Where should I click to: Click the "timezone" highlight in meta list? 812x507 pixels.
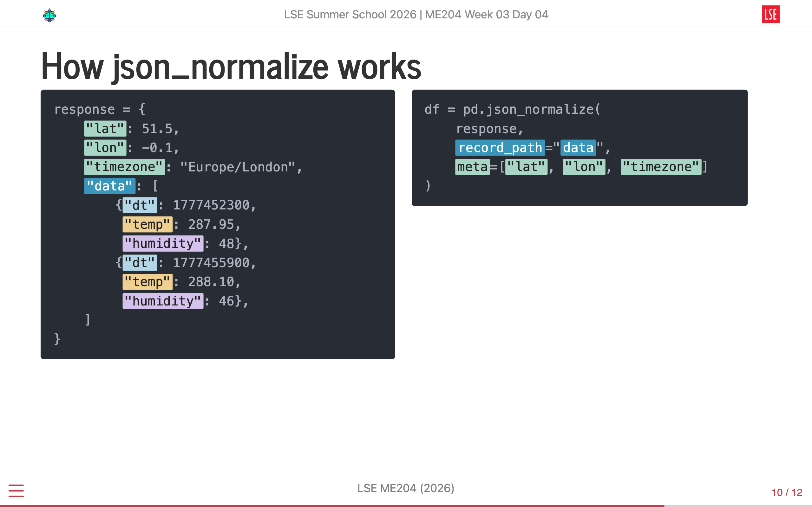tap(661, 167)
